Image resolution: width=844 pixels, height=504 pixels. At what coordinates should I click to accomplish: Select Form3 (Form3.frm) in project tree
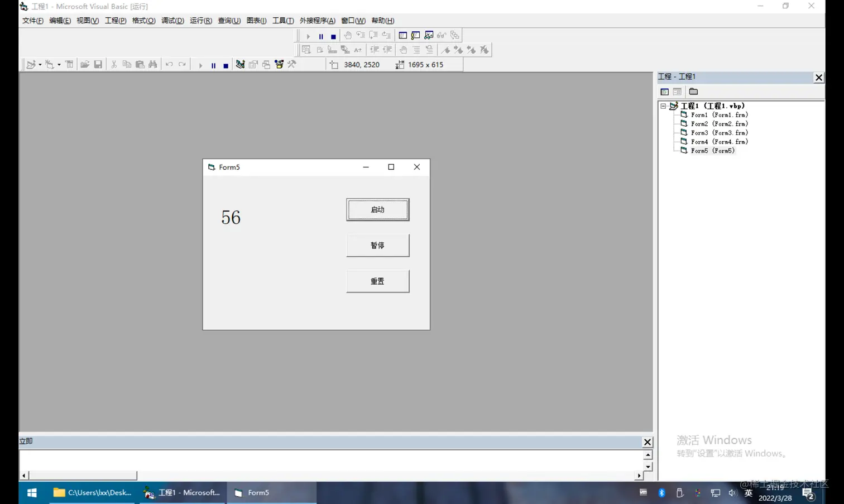click(719, 133)
